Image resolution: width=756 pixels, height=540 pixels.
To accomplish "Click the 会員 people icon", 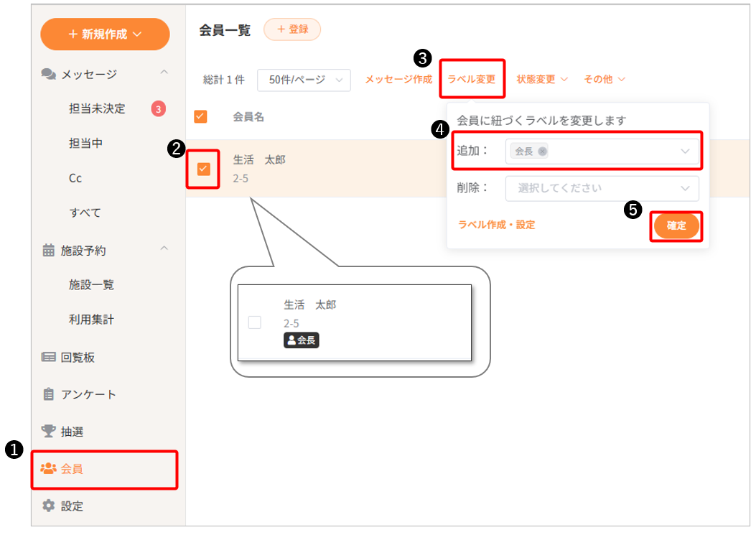I will [49, 468].
